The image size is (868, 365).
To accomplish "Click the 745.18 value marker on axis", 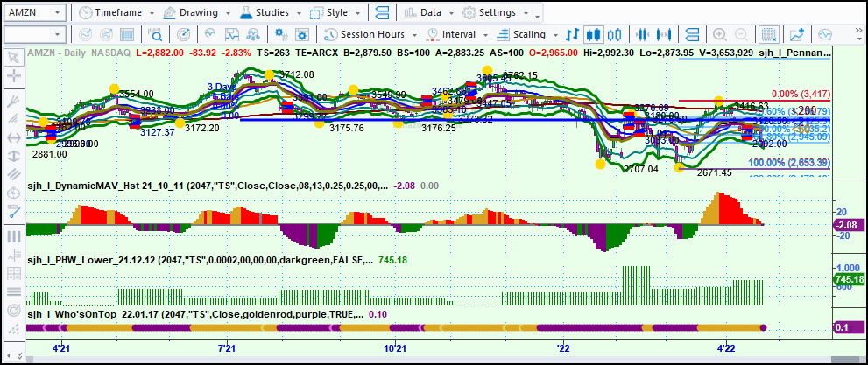I will pyautogui.click(x=849, y=280).
